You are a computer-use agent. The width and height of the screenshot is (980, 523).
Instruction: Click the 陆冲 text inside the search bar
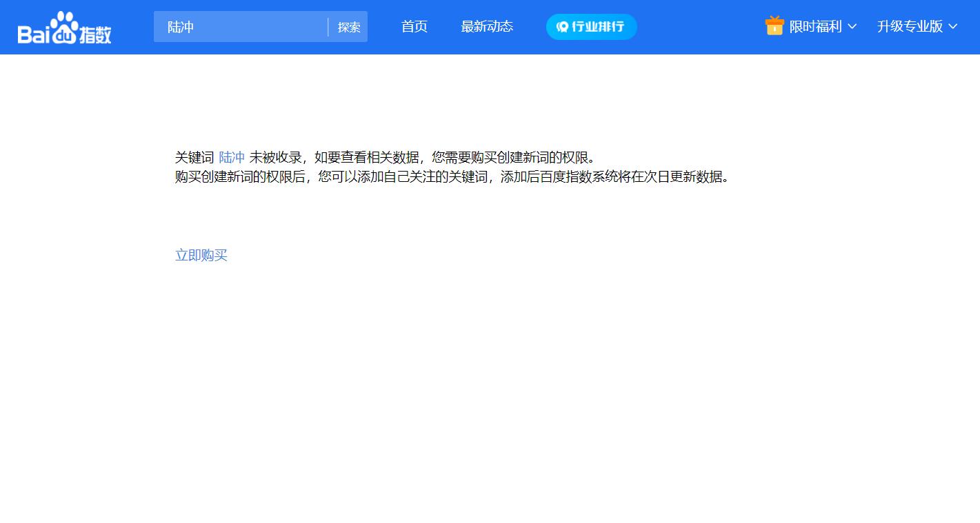coord(181,27)
